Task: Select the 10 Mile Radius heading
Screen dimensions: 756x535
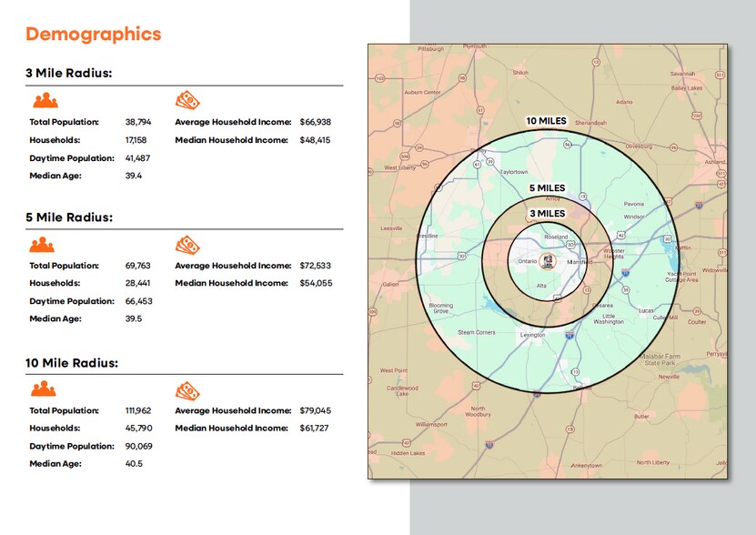Action: 72,363
